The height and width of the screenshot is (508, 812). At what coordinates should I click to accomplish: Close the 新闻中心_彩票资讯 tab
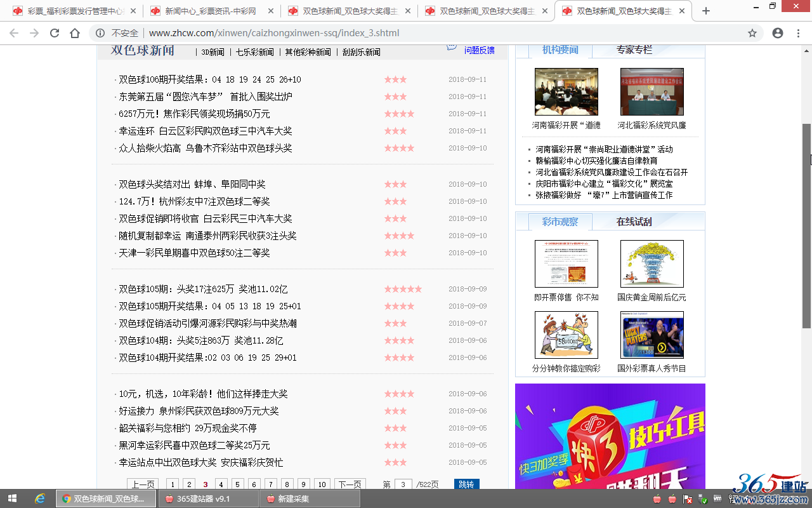click(270, 11)
